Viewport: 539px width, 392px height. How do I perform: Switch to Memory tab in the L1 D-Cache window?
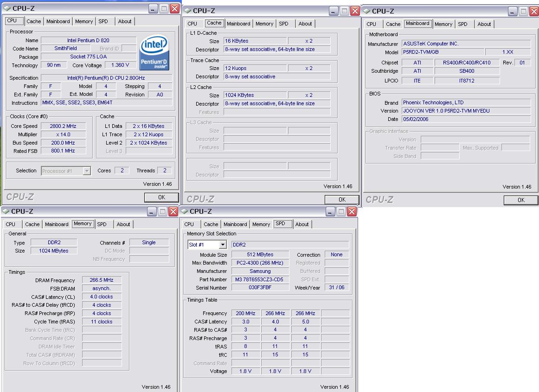(264, 24)
